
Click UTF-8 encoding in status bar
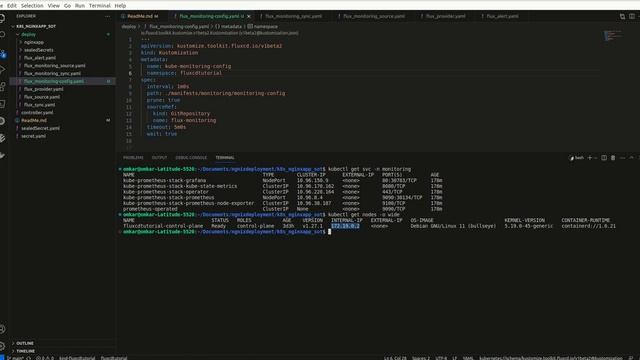(x=441, y=358)
